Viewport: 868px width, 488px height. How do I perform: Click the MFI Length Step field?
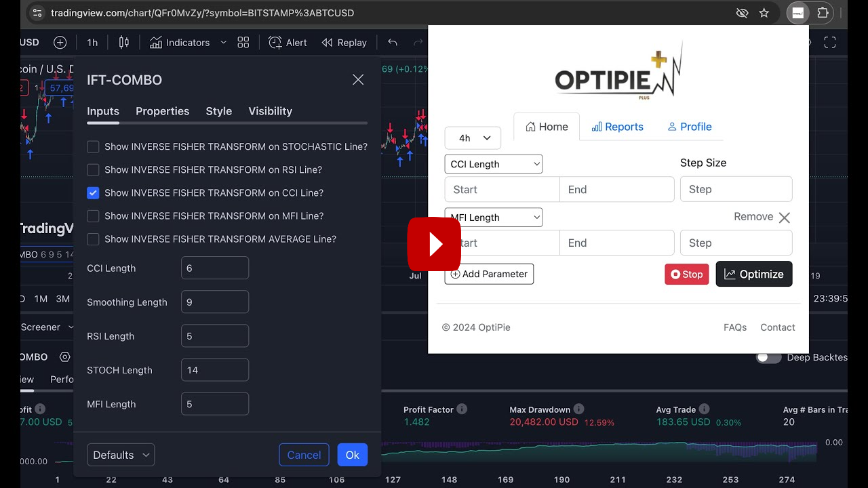click(736, 243)
